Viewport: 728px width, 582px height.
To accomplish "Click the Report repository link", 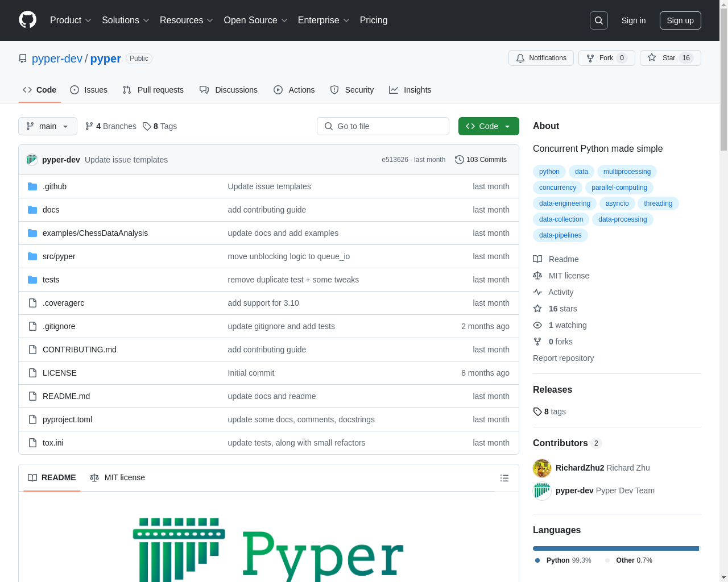I will coord(563,358).
